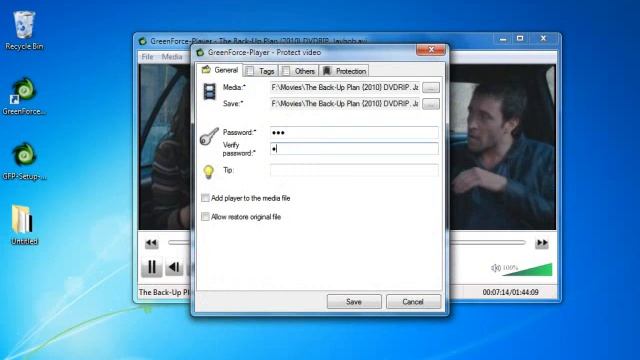Adjust the green volume wedge slider
Image resolution: width=640 pixels, height=360 pixels.
coord(527,269)
